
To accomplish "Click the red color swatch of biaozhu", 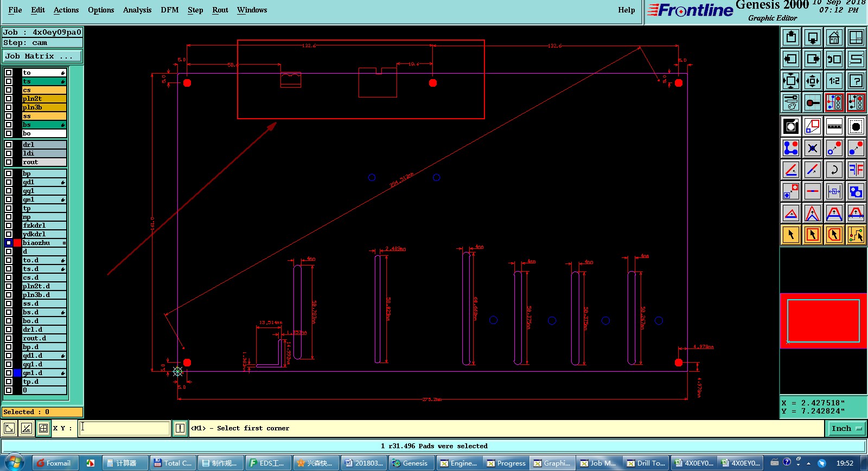I will pos(17,243).
